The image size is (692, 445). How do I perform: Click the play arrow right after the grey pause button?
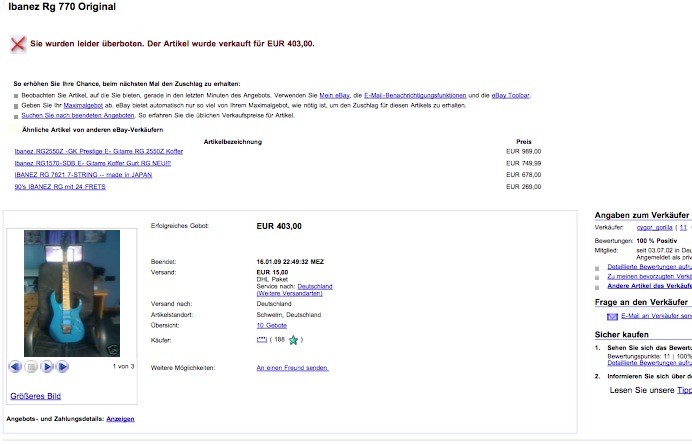tap(47, 366)
